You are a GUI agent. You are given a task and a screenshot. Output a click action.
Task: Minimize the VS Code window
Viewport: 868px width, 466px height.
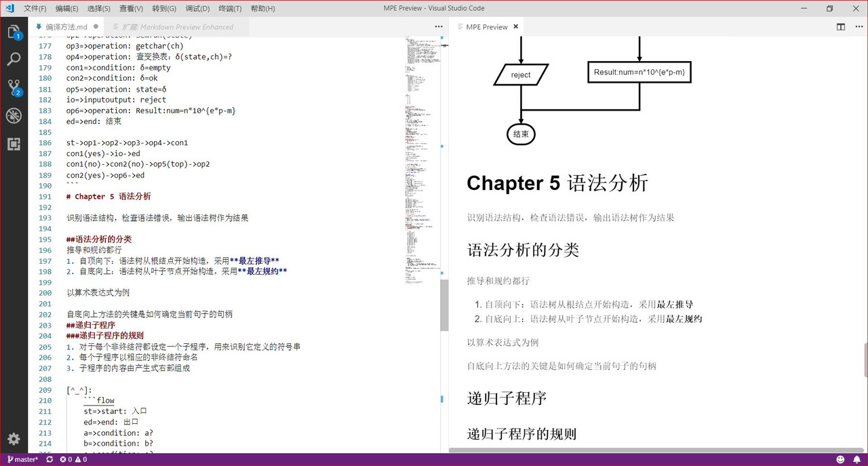coord(804,8)
